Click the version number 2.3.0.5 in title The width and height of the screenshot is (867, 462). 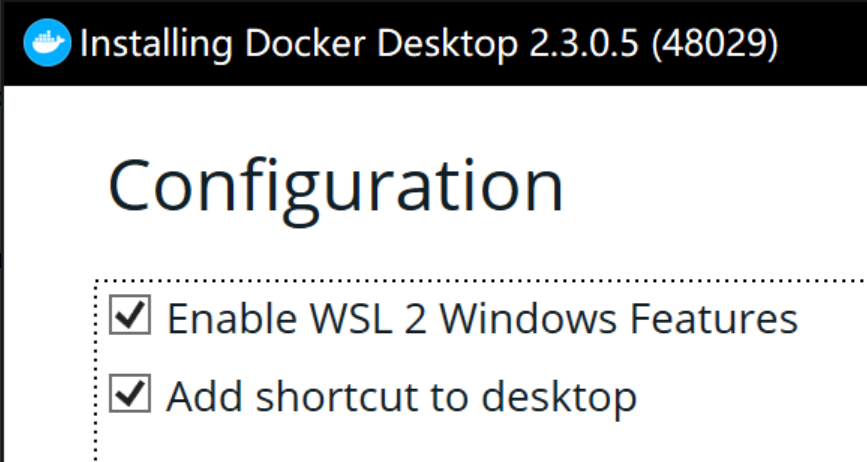[x=584, y=44]
